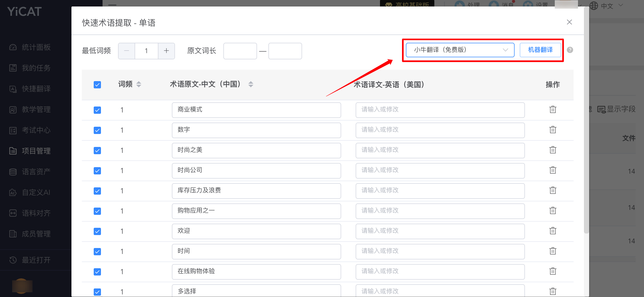The width and height of the screenshot is (644, 297).
Task: Click translation field for 商业模式
Action: click(440, 110)
